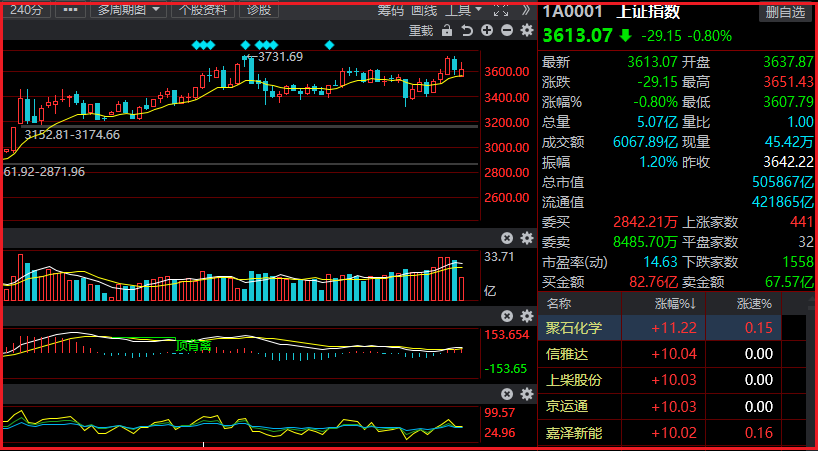Viewport: 818px width, 451px height.
Task: Sort list by 涨幅% column header
Action: [x=675, y=303]
